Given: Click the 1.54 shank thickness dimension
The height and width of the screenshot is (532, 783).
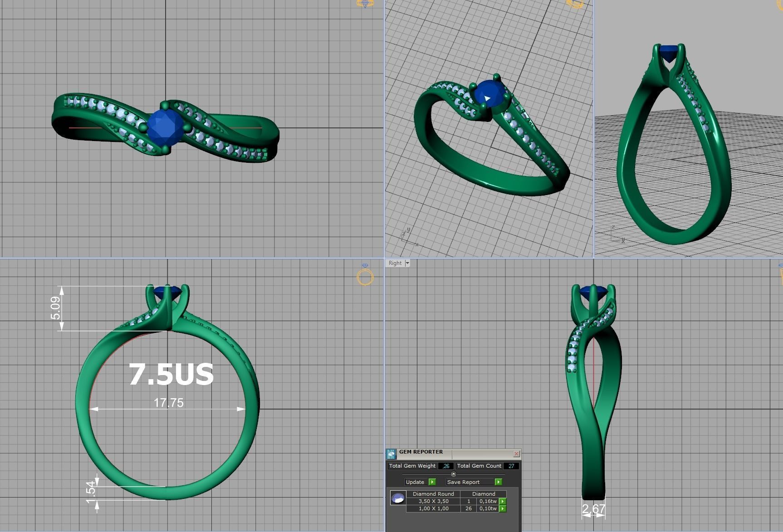Looking at the screenshot, I should click(91, 492).
